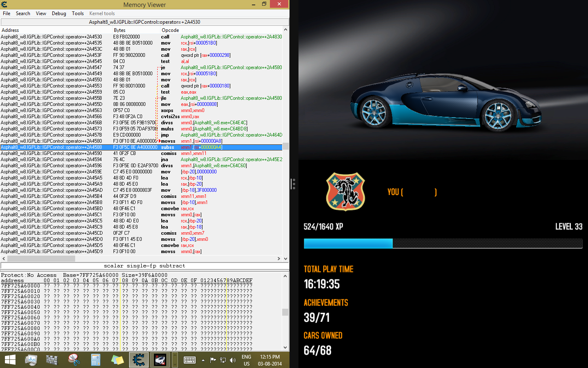Select the highlighted subss instruction row
The width and height of the screenshot is (588, 368).
122,147
